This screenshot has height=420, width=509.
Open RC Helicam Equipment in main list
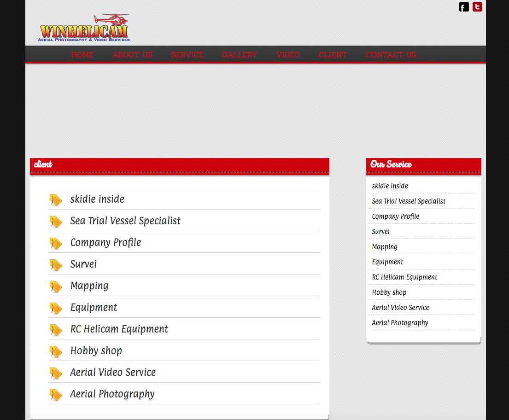click(119, 329)
